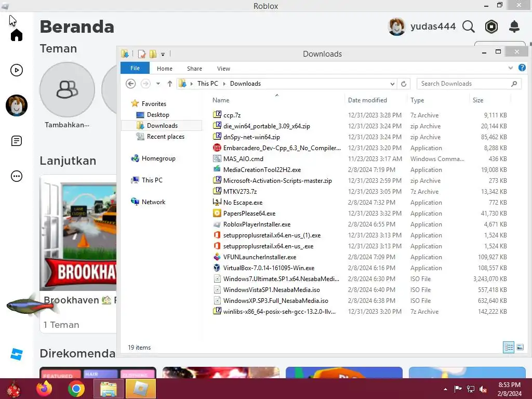The width and height of the screenshot is (532, 399).
Task: Click taskbar clock showing 8:53 PM
Action: point(509,389)
